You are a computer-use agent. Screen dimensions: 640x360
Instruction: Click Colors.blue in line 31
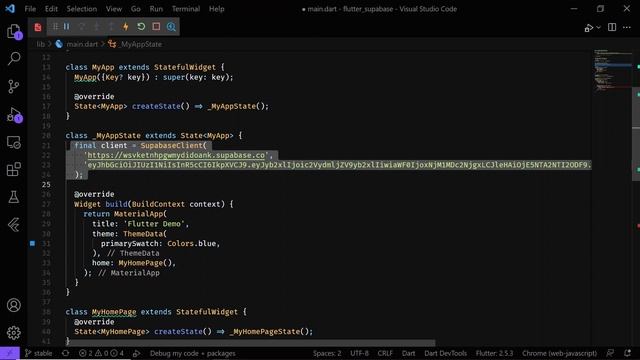pos(191,243)
